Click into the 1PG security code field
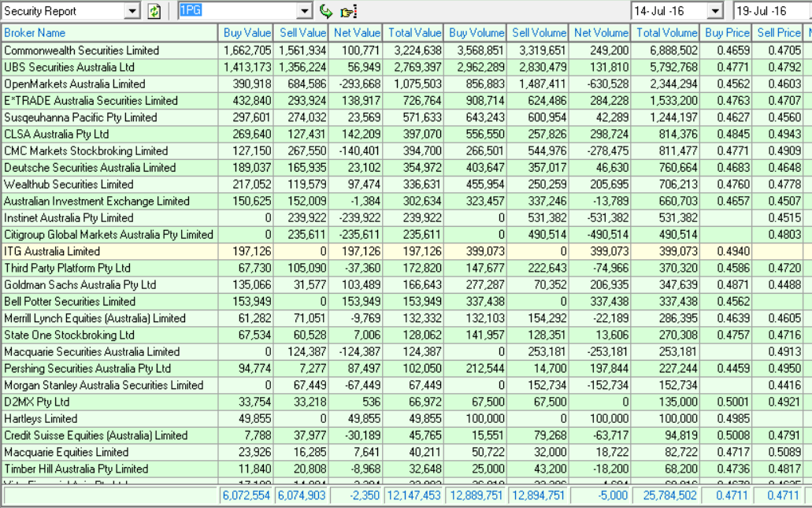The height and width of the screenshot is (508, 812). tap(238, 11)
